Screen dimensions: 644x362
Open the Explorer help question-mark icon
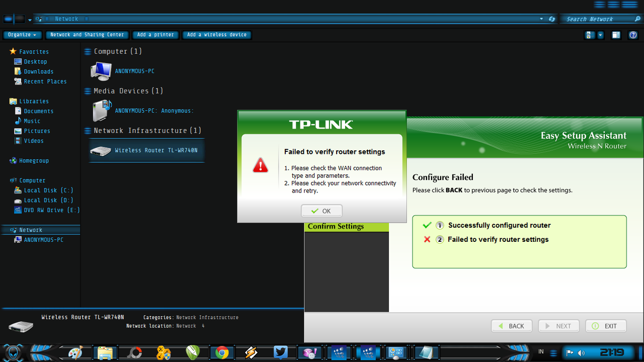[633, 35]
